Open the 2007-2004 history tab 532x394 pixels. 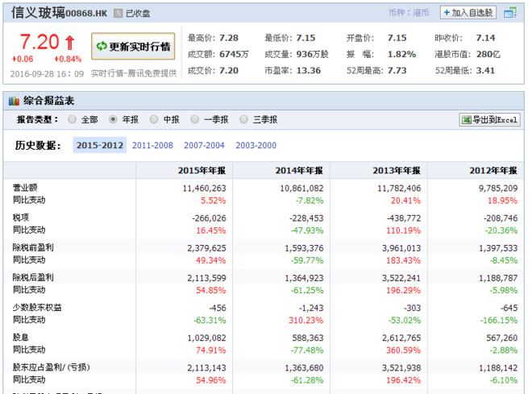click(204, 145)
